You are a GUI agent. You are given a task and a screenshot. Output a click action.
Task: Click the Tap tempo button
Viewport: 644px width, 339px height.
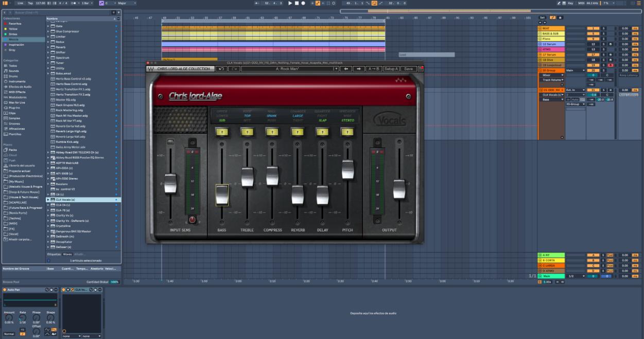pyautogui.click(x=30, y=3)
